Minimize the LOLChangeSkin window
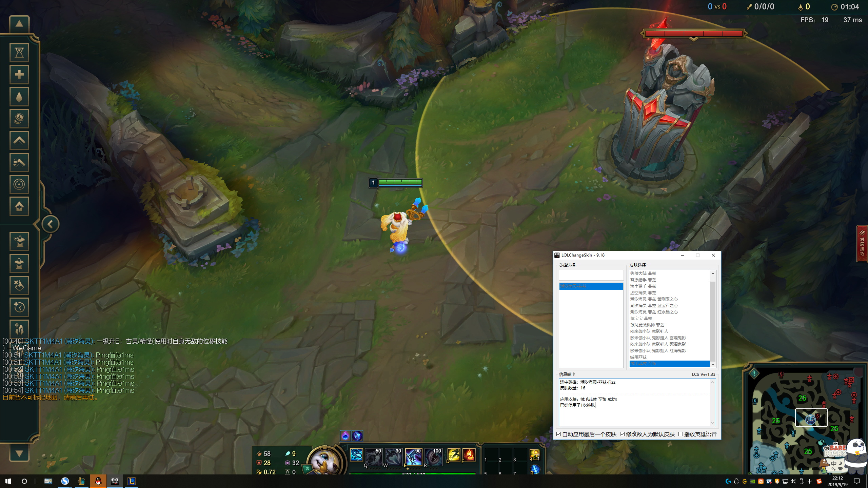Viewport: 868px width, 488px height. (683, 255)
